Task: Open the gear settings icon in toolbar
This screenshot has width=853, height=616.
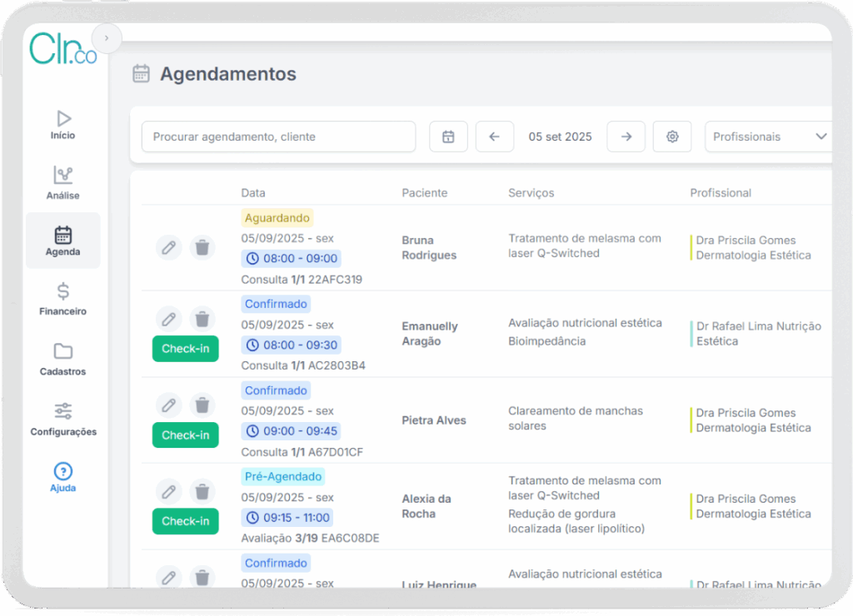Action: coord(672,137)
